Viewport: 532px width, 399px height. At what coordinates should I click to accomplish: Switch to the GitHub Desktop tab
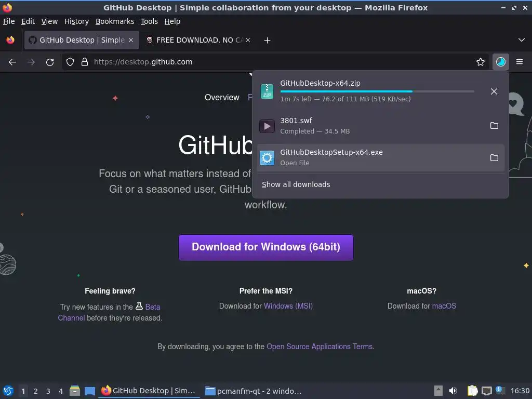[82, 40]
